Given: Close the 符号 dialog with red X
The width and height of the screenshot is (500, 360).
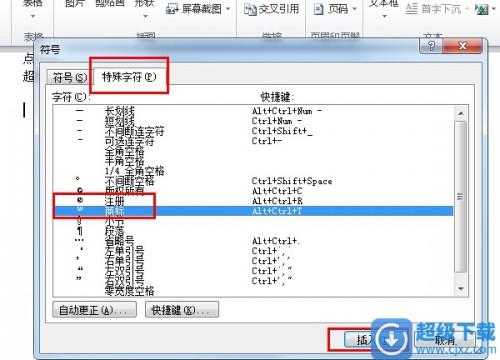Looking at the screenshot, I should (462, 46).
